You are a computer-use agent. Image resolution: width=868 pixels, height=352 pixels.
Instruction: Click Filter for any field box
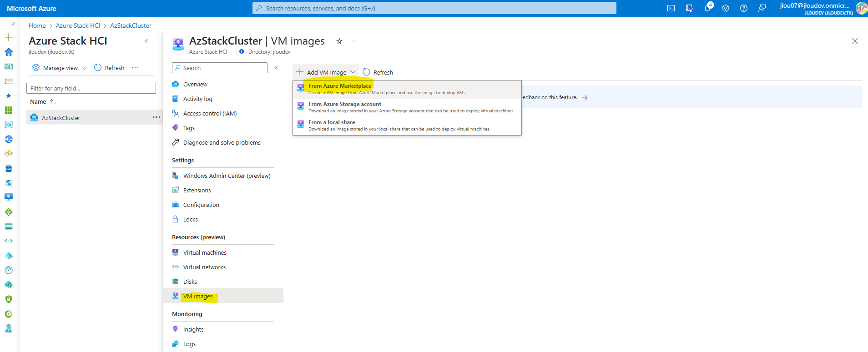(x=91, y=88)
